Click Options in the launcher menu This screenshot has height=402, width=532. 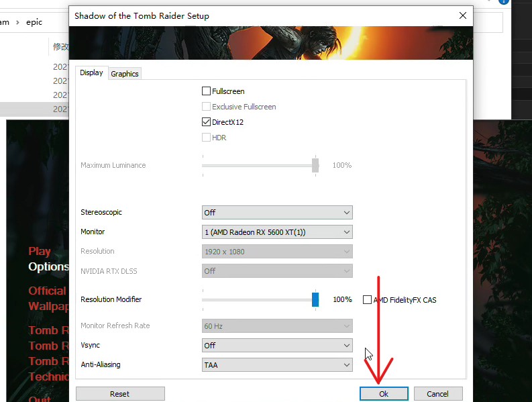(x=48, y=267)
